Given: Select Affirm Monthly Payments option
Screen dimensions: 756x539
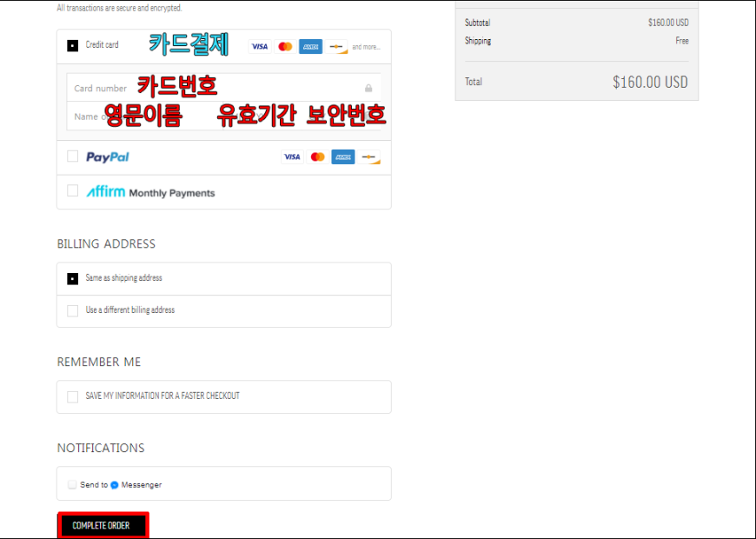Looking at the screenshot, I should [x=72, y=190].
